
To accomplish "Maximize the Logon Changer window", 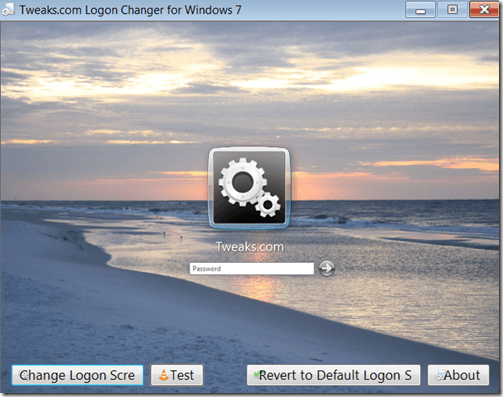I will click(x=452, y=9).
